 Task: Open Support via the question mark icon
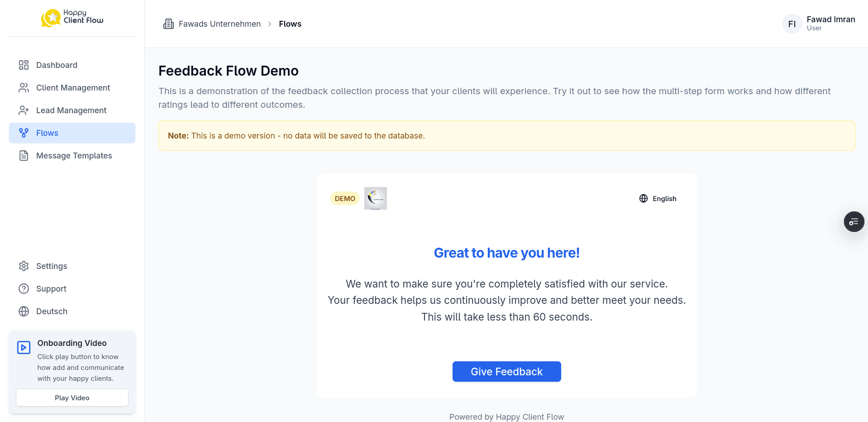(24, 288)
